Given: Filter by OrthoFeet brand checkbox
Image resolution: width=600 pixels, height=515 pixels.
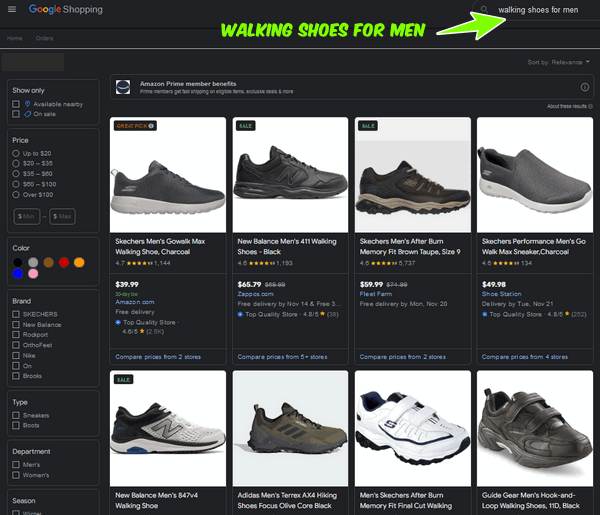Looking at the screenshot, I should point(16,345).
